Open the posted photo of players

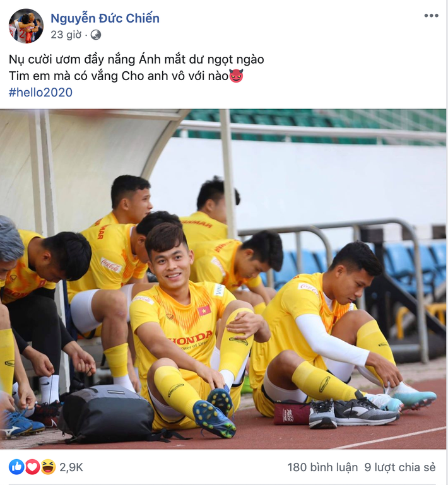pos(223,279)
